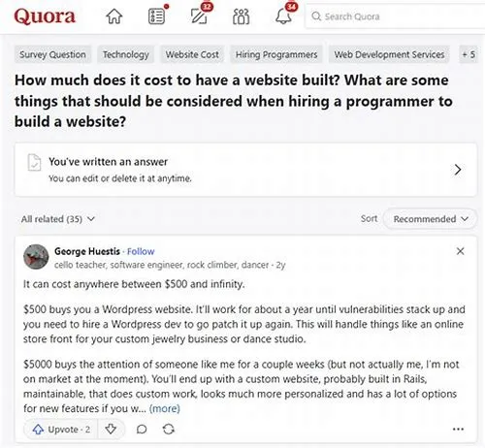Share George Huestis's answer via reshare icon
The image size is (485, 448).
pyautogui.click(x=169, y=430)
